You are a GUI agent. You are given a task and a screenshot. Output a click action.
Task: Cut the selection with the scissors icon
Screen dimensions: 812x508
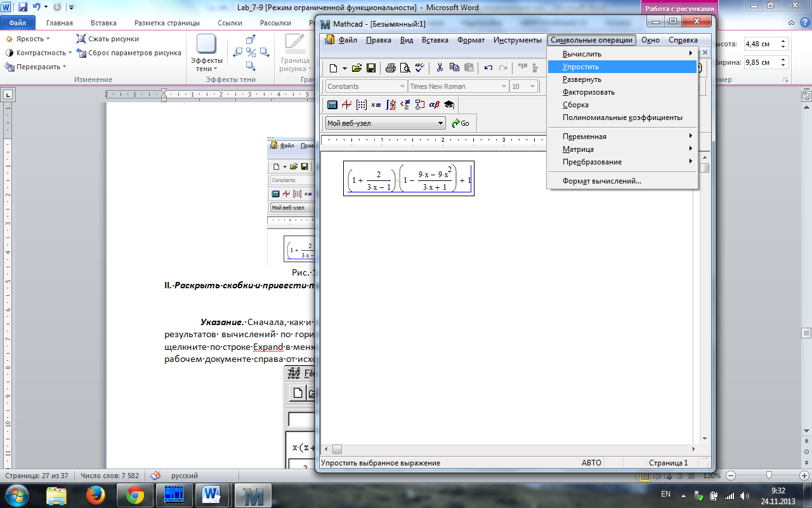(x=439, y=68)
